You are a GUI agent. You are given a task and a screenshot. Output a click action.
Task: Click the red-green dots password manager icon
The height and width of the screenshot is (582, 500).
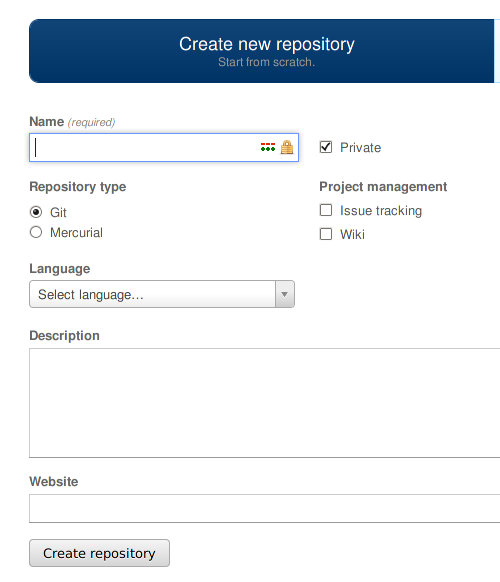point(268,147)
